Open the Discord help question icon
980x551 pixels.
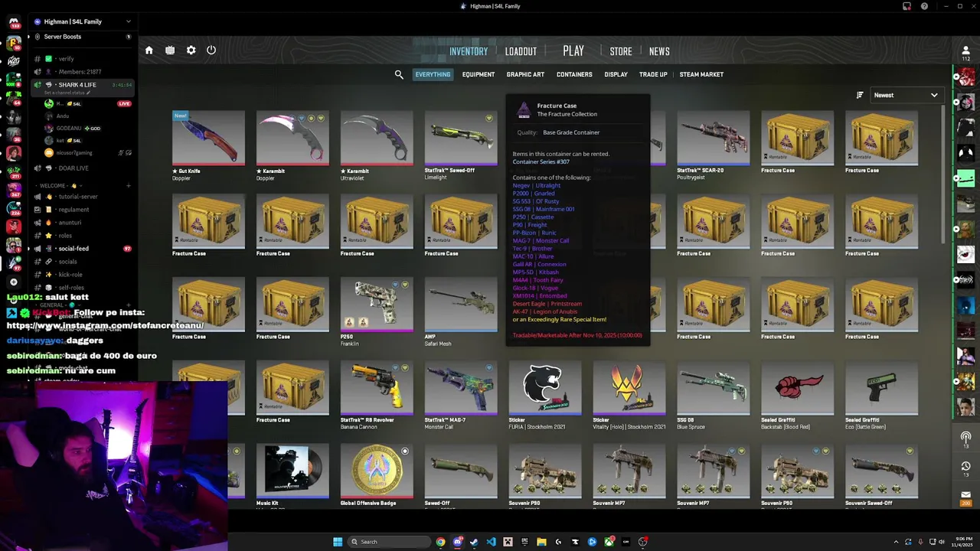pos(924,6)
